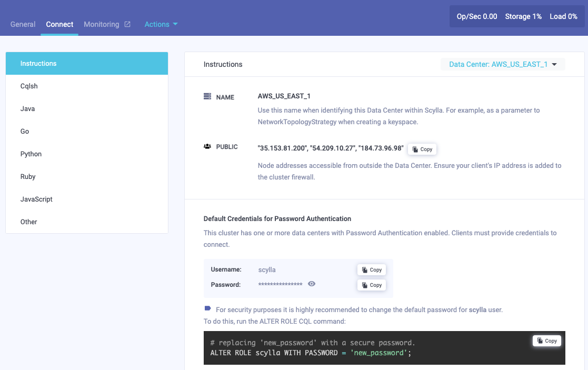Select Java in the sidebar
This screenshot has height=370, width=588.
[87, 109]
